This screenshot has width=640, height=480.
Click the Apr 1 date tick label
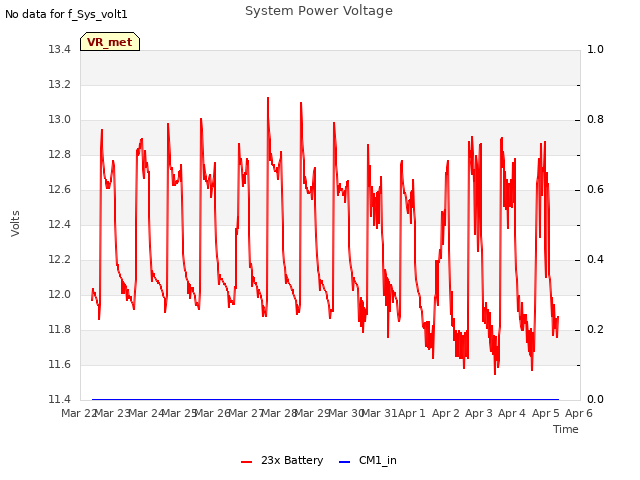click(x=412, y=413)
